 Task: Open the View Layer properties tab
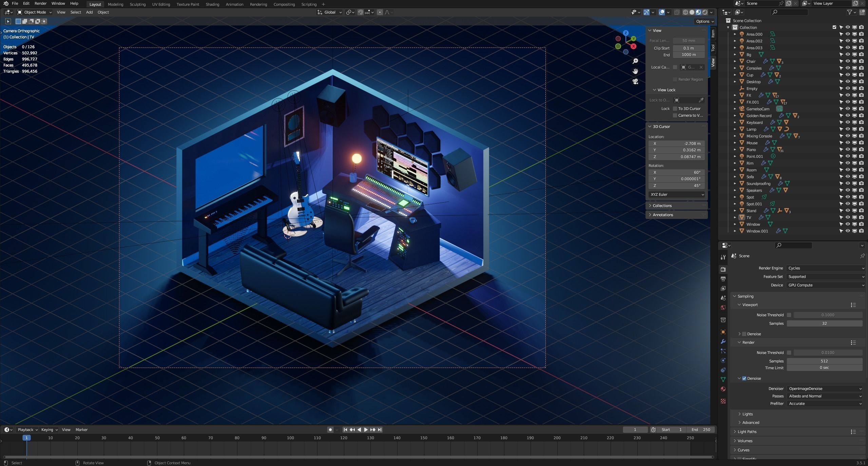coord(723,288)
